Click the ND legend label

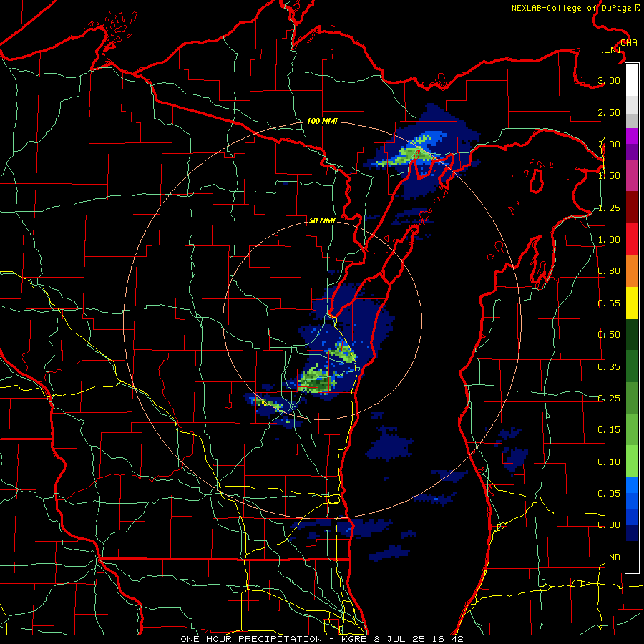coord(615,557)
